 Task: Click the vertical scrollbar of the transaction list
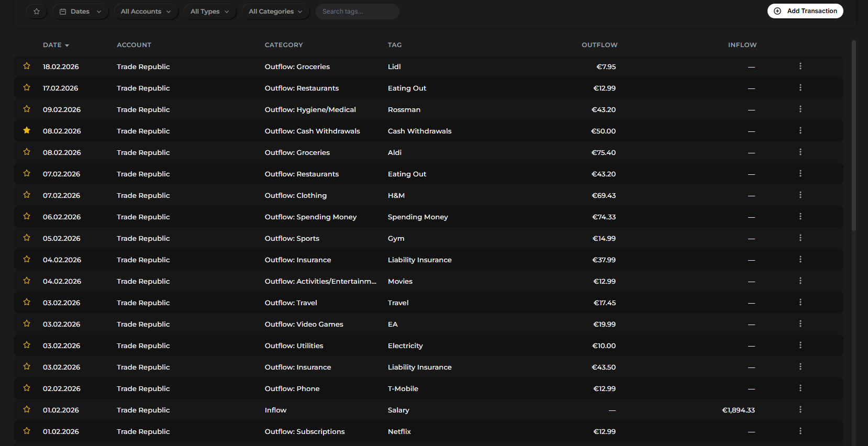point(854,136)
